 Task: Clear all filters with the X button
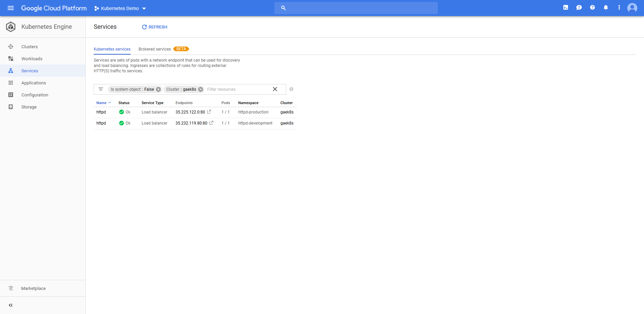(x=275, y=89)
